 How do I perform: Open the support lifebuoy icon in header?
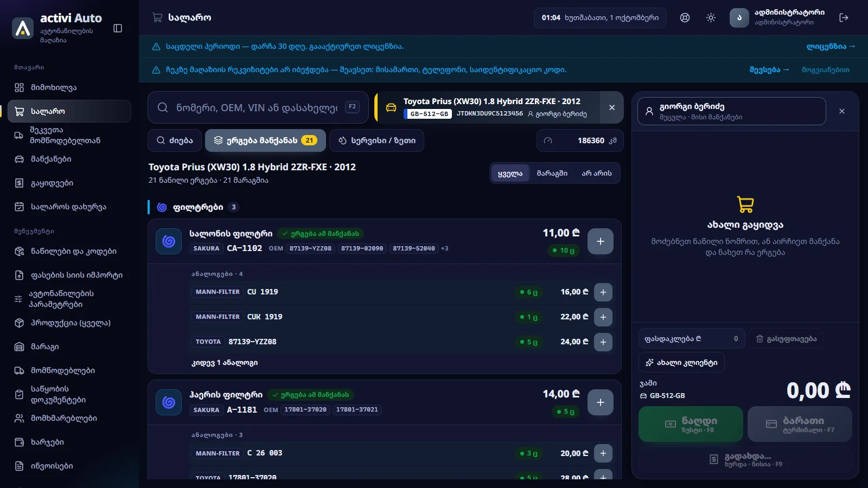[x=685, y=18]
